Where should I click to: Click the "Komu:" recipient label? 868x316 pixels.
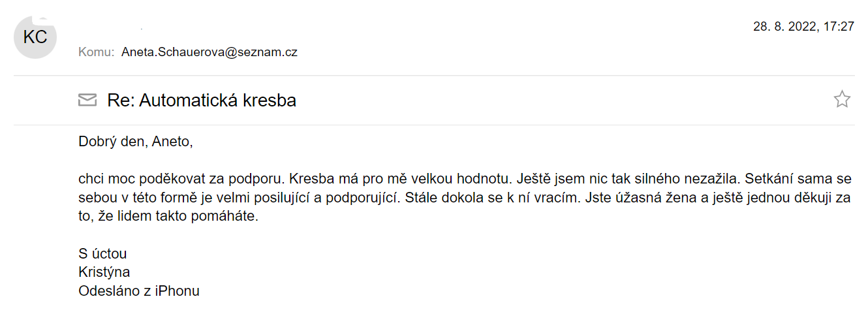point(97,52)
